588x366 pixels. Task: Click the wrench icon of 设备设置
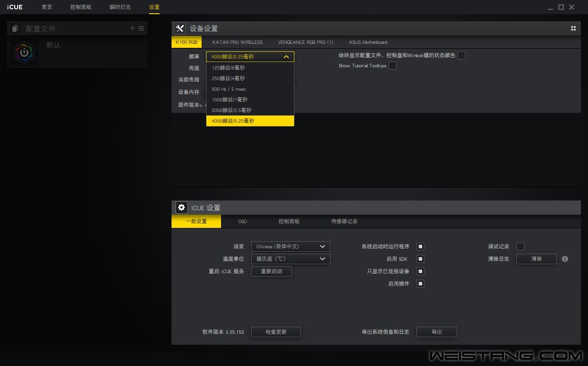point(179,28)
